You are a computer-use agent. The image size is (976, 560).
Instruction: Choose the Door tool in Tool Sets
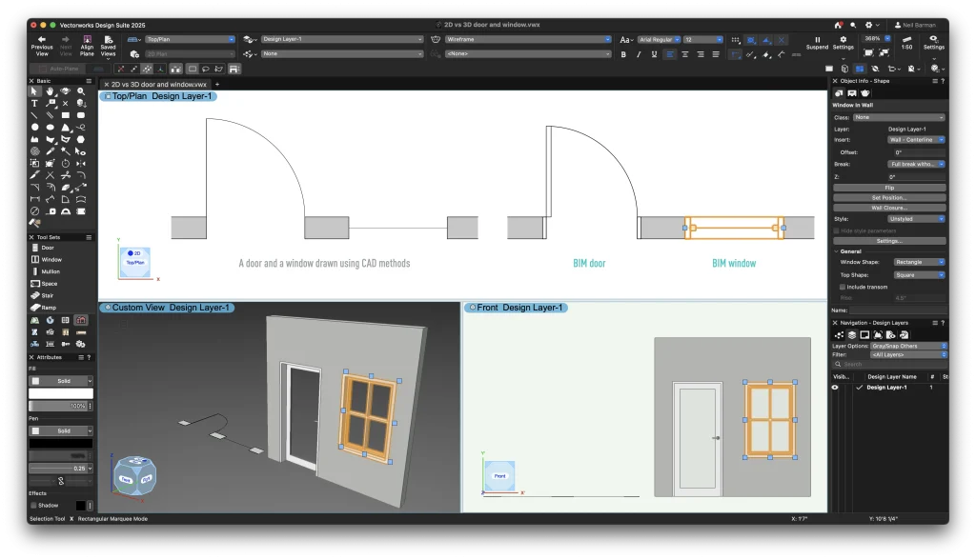[48, 248]
